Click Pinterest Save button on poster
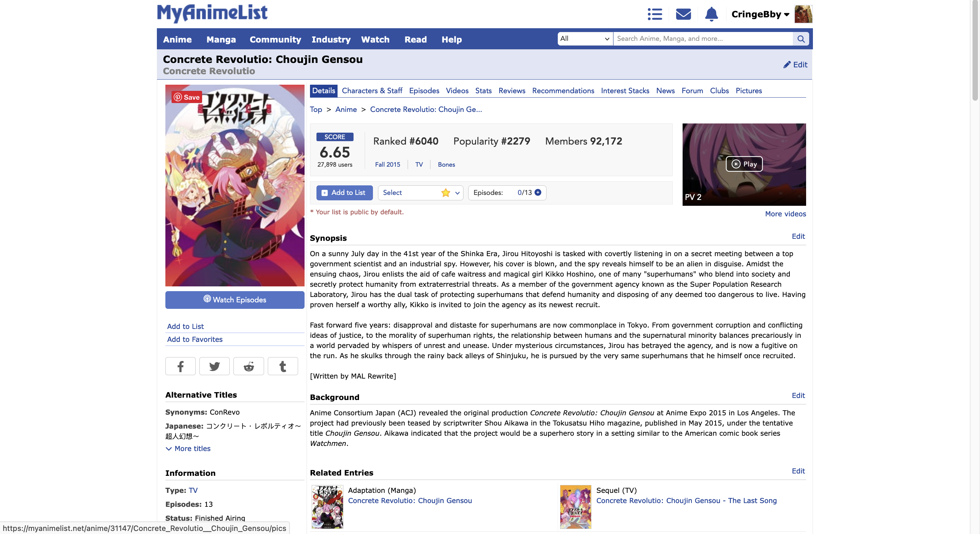 [186, 97]
